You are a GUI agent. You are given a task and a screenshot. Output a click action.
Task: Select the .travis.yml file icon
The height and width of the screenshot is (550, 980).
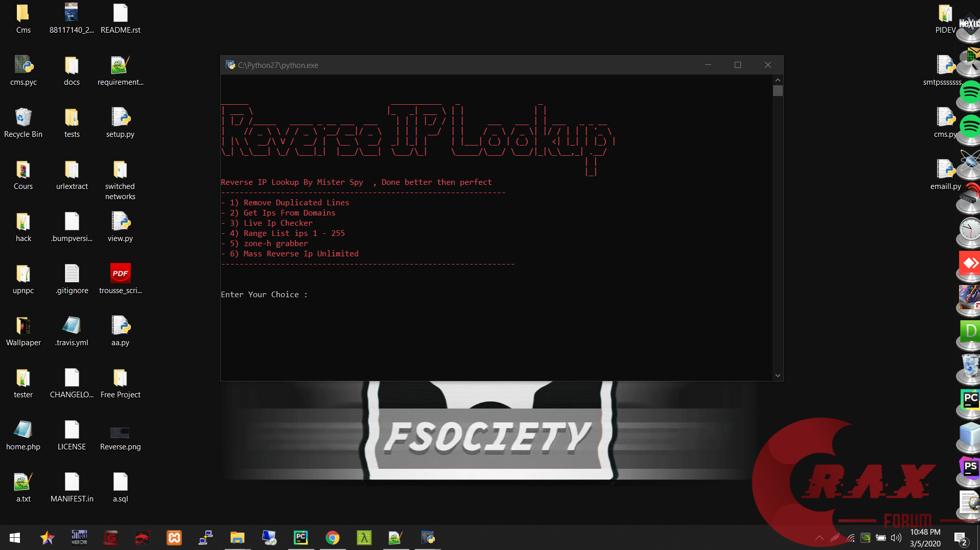click(72, 331)
